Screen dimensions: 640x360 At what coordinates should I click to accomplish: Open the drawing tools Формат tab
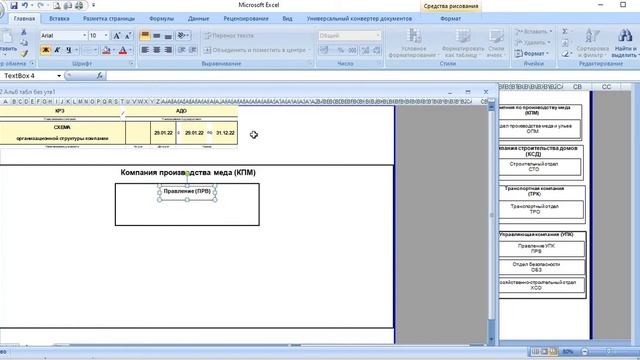(x=451, y=18)
